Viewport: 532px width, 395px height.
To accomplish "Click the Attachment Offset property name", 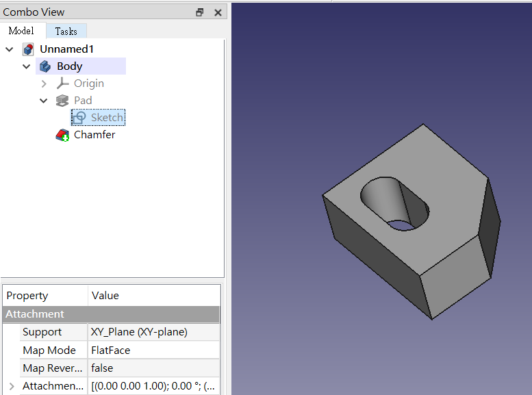I will (53, 386).
